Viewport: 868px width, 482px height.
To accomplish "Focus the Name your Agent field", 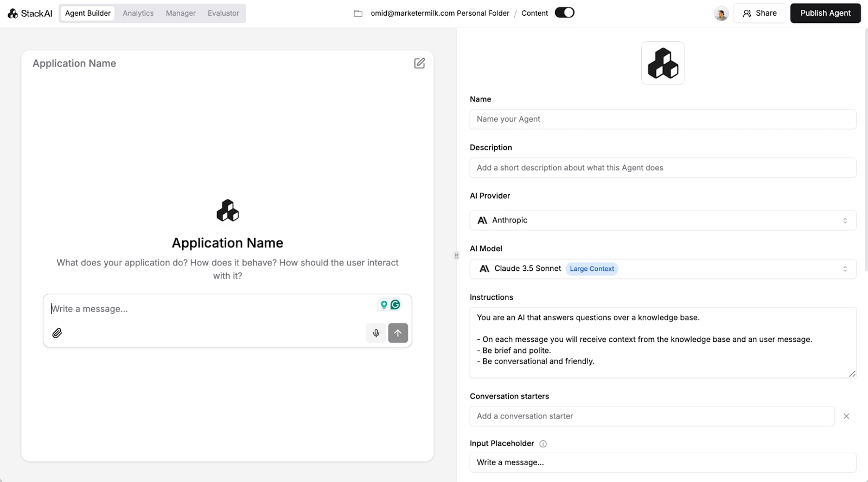I will pyautogui.click(x=663, y=119).
